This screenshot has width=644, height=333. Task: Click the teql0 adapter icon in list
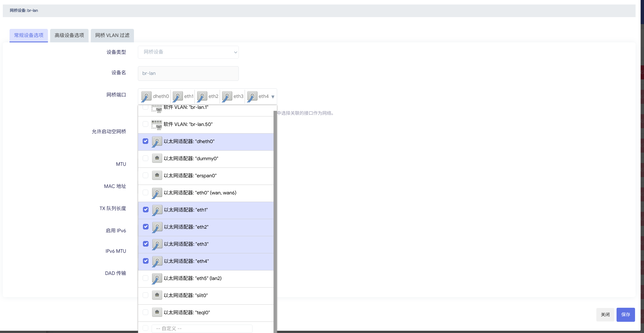pyautogui.click(x=157, y=312)
